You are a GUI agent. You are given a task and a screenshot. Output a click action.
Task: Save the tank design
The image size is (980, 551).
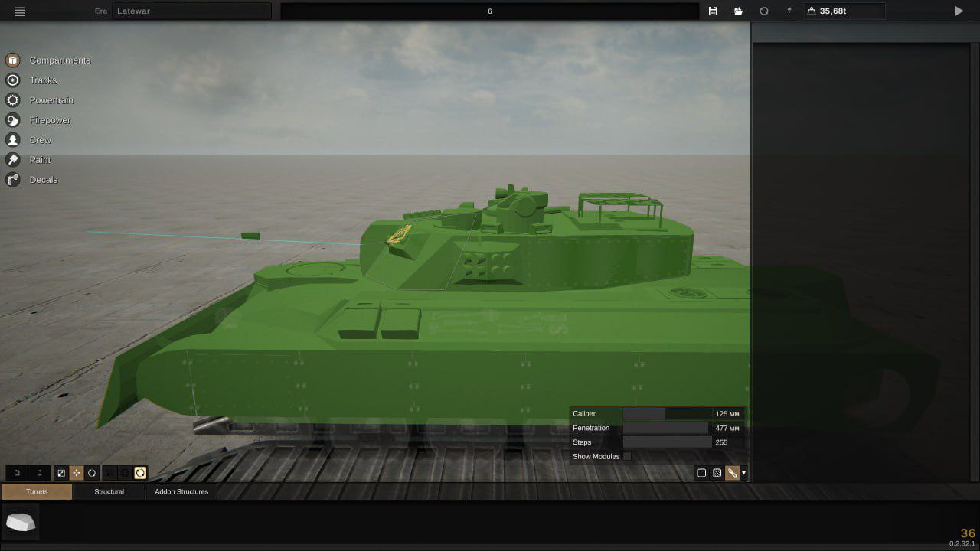(713, 11)
